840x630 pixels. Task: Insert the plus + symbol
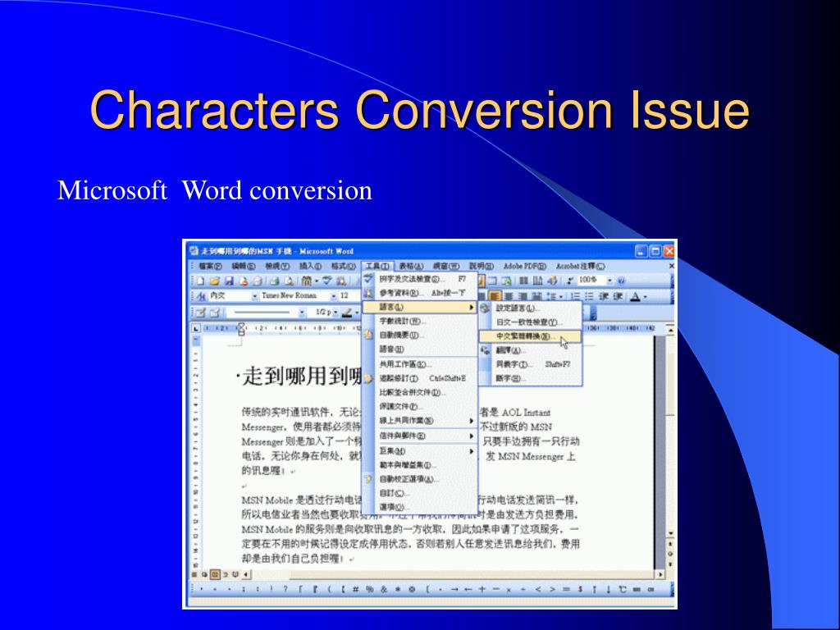point(482,589)
